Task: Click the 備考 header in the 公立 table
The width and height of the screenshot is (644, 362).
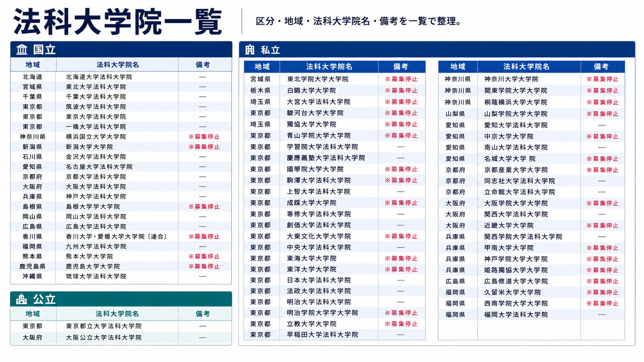Action: click(x=203, y=314)
